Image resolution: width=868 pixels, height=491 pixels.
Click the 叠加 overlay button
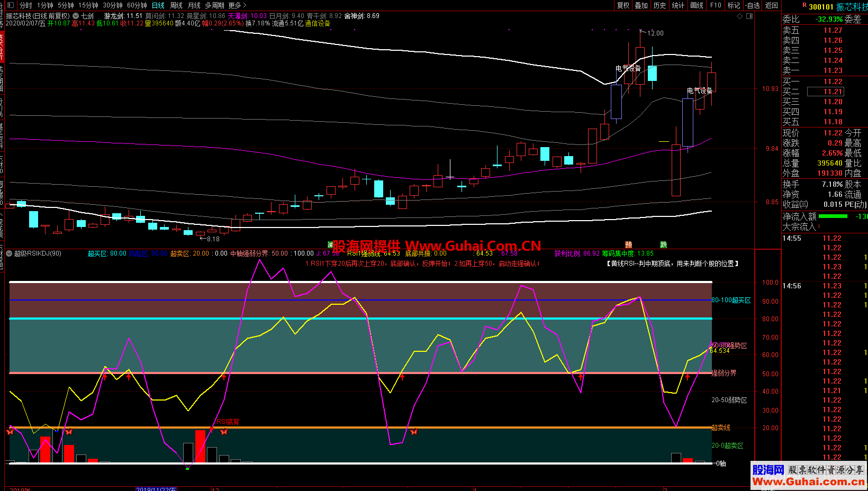pos(641,5)
